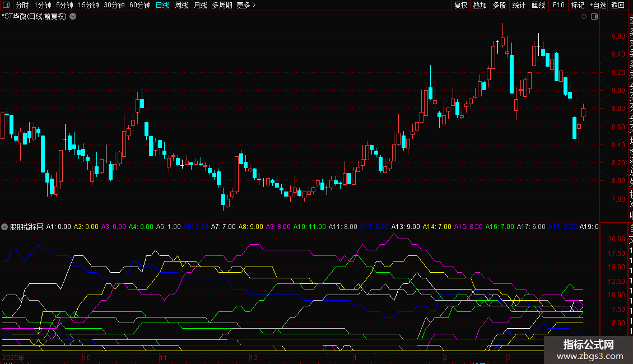The image size is (633, 364).
Task: Expand the 股朋指标网 indicator dropdown arrow
Action: tap(5, 227)
